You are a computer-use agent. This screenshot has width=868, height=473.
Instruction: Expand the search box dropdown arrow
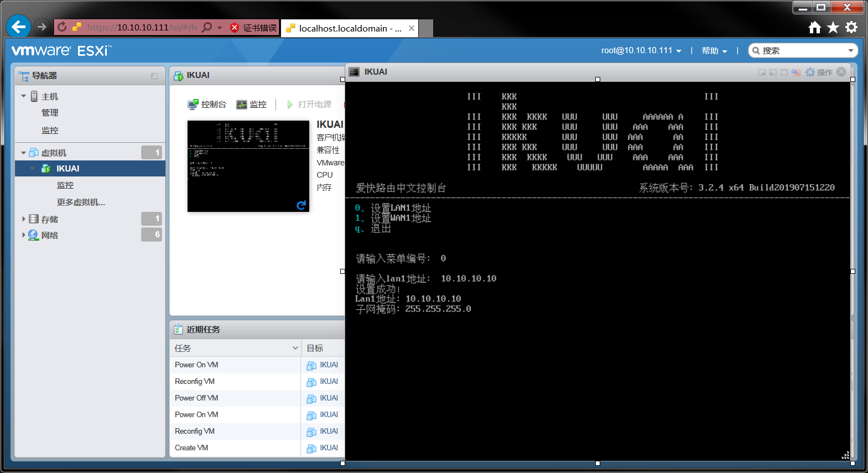851,50
